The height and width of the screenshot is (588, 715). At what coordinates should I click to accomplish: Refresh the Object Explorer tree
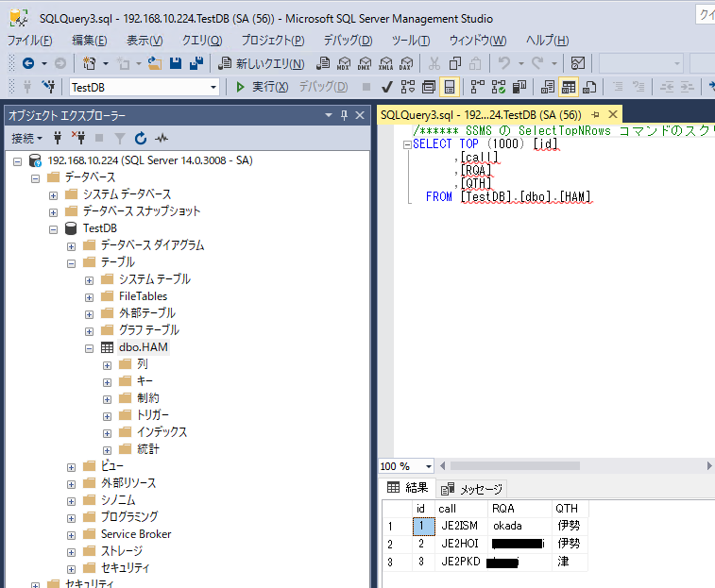(141, 138)
